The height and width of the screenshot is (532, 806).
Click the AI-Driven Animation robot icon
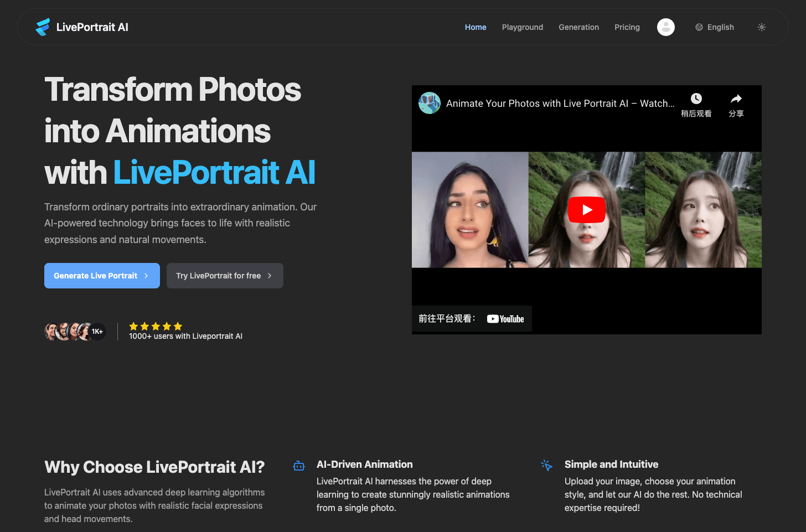tap(299, 465)
